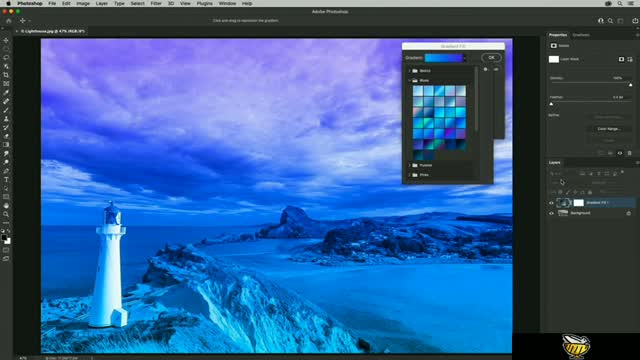Screen dimensions: 640x360
Task: Click the vector mask button in Properties
Action: pyautogui.click(x=630, y=59)
